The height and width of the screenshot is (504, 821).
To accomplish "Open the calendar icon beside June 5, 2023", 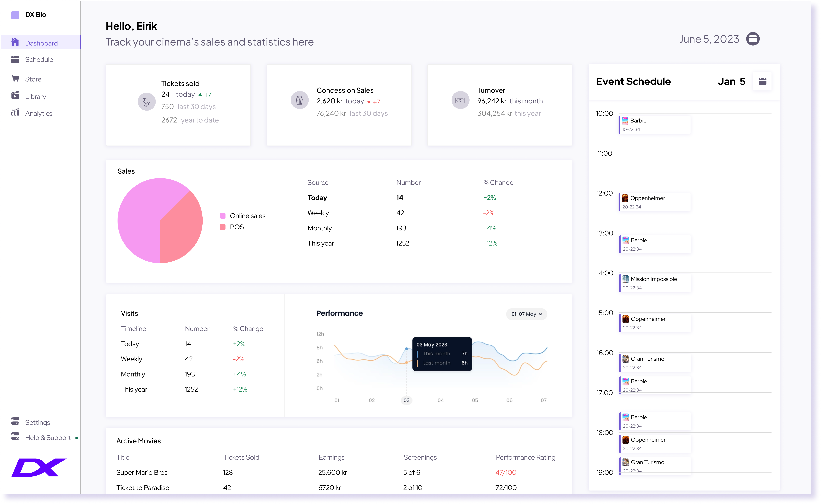I will click(753, 39).
